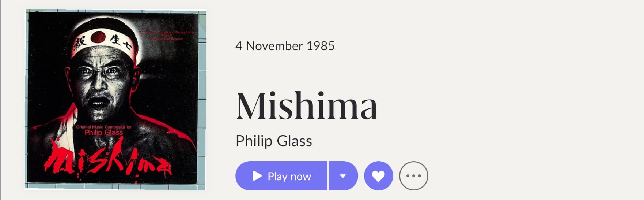Show more album actions via the ellipsis
Image resolution: width=644 pixels, height=200 pixels.
(x=413, y=176)
